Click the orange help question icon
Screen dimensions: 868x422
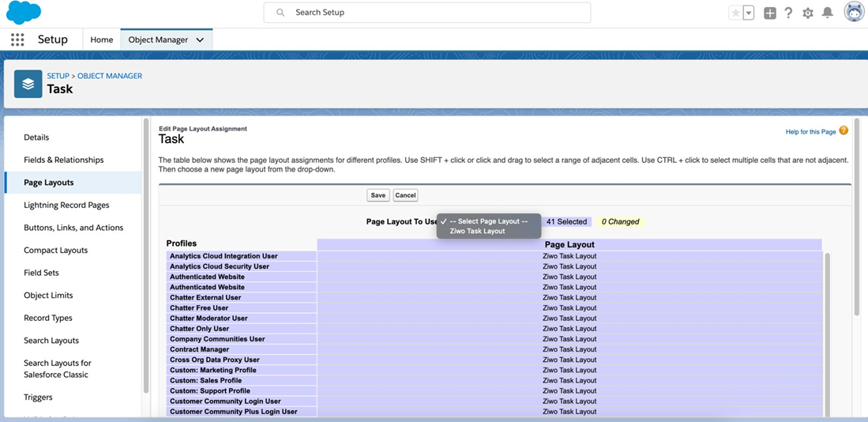(844, 130)
